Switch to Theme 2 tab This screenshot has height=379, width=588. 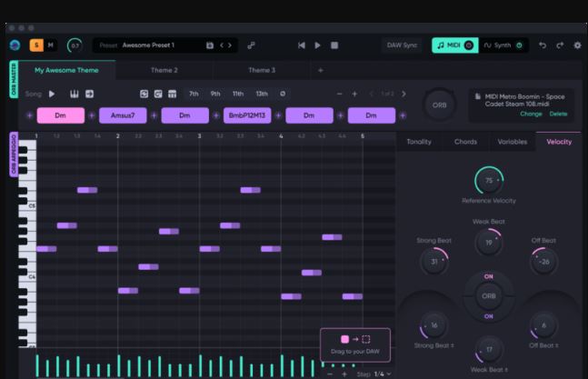coord(164,70)
